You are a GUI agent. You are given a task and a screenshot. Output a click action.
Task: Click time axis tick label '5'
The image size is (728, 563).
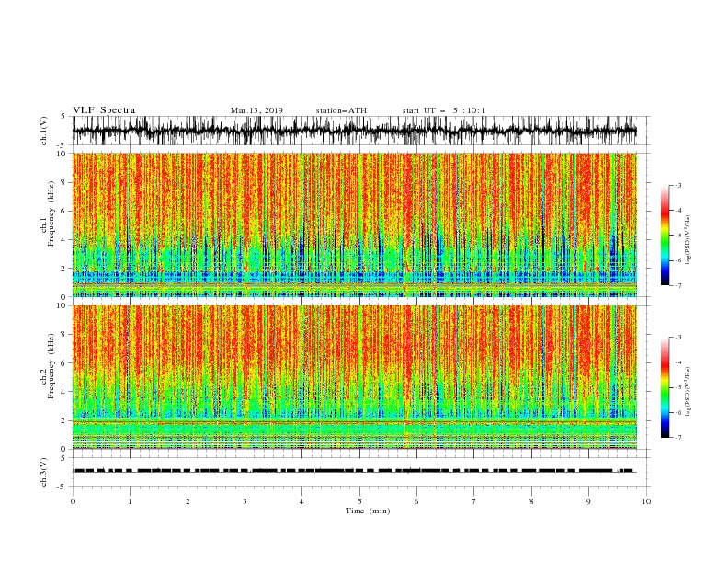[359, 501]
